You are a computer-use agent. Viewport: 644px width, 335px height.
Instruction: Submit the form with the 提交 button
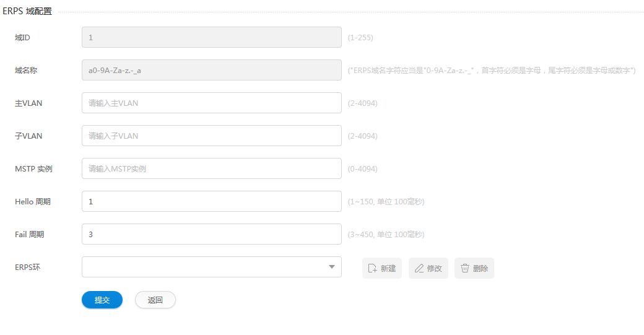pos(102,300)
